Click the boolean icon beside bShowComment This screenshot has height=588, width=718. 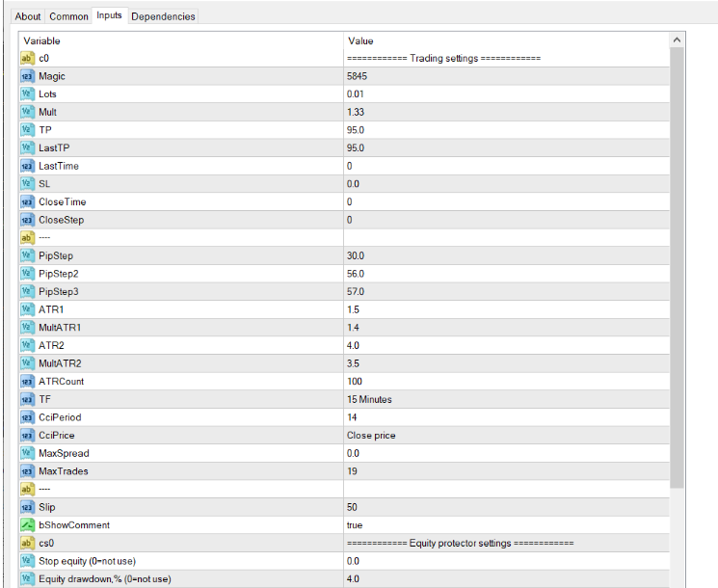[28, 524]
